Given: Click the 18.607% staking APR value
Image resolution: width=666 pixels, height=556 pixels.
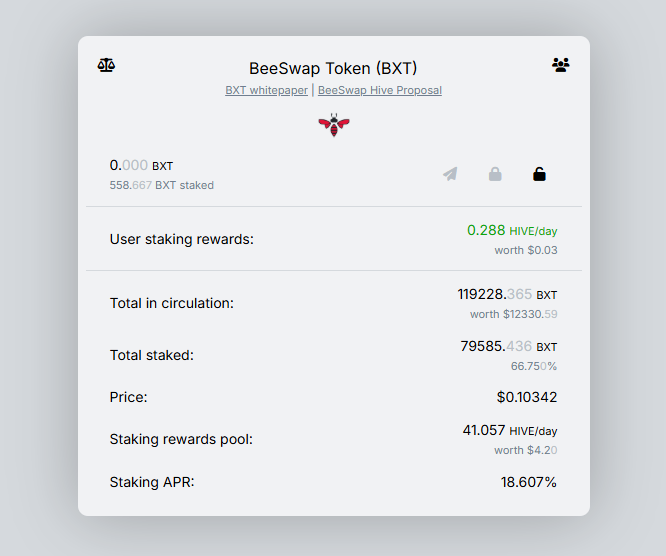Looking at the screenshot, I should coord(528,482).
